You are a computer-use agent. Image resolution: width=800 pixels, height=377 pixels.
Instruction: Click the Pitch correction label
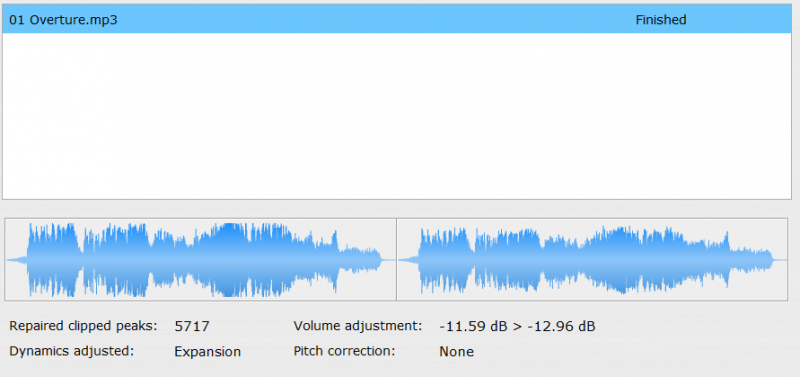click(344, 351)
